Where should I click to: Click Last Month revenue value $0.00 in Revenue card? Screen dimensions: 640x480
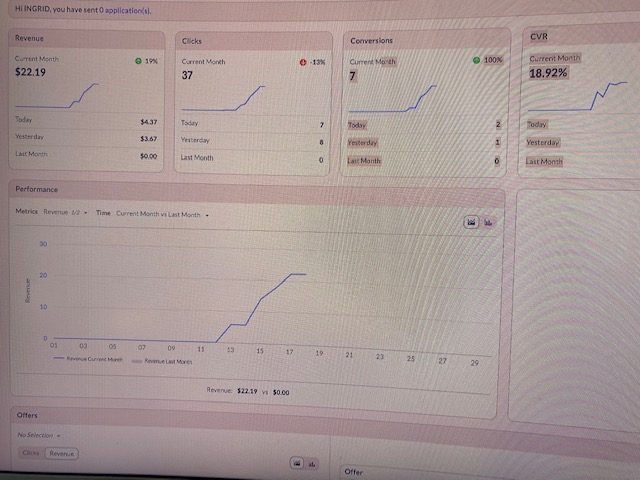149,156
